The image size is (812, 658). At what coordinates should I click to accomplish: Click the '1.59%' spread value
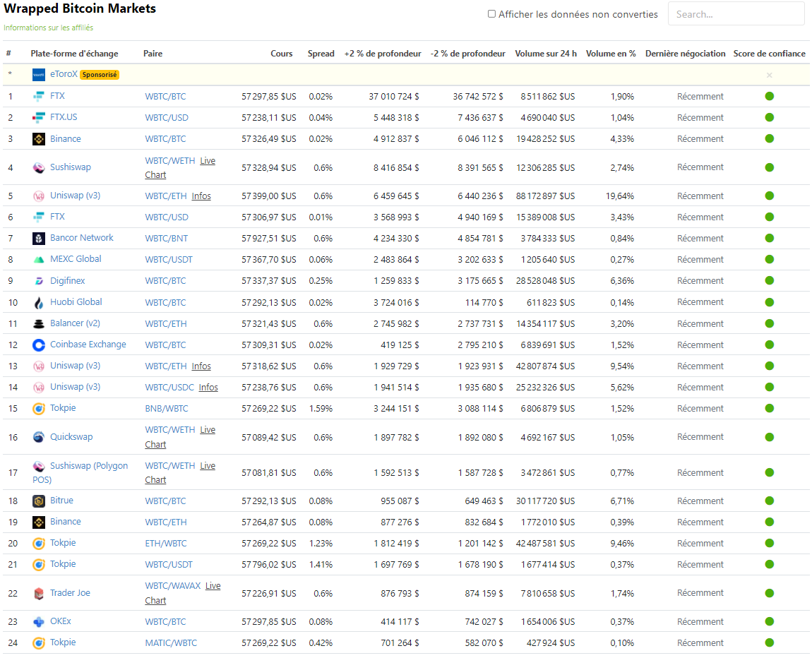[x=321, y=409]
